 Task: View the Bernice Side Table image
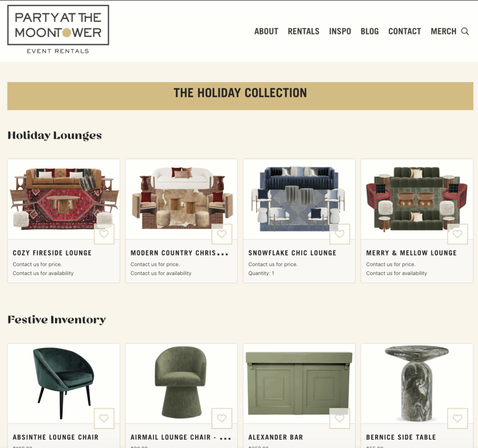click(x=417, y=384)
